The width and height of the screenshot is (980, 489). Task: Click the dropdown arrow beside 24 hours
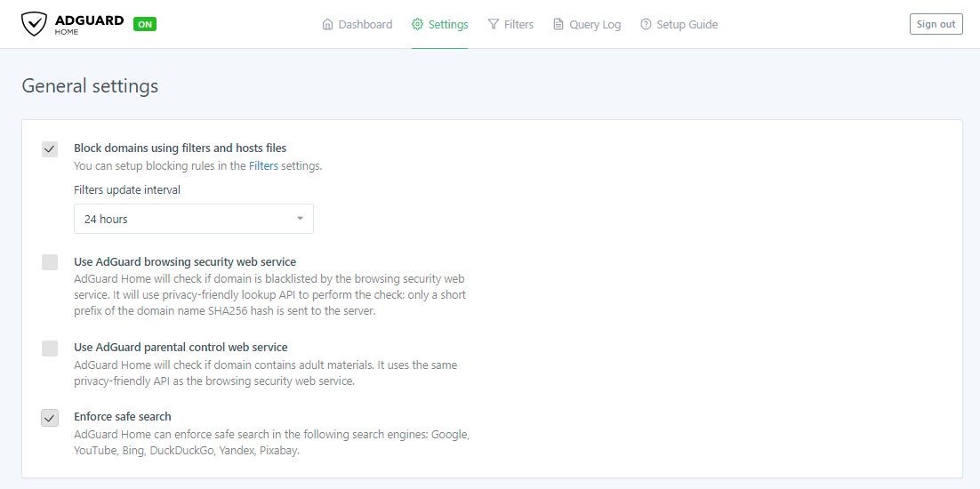(300, 219)
